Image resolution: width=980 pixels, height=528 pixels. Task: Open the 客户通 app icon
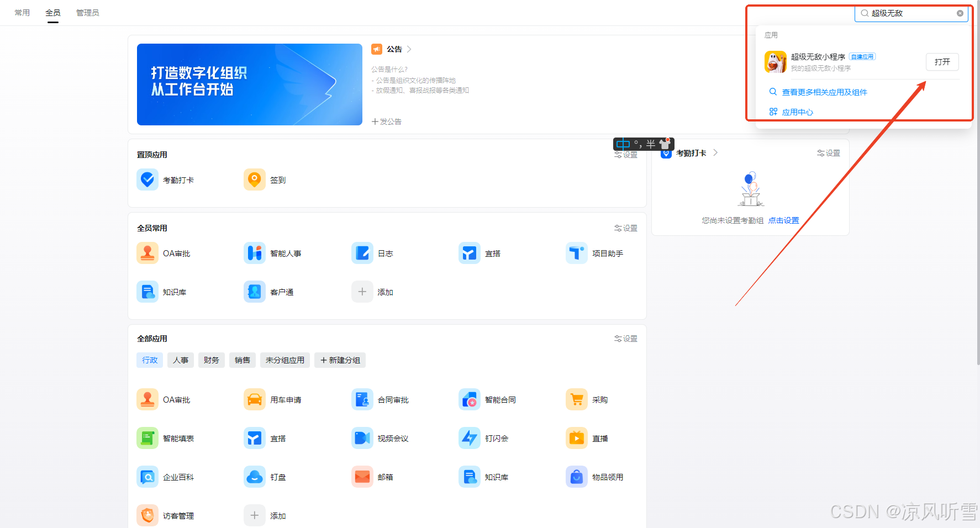click(x=255, y=292)
